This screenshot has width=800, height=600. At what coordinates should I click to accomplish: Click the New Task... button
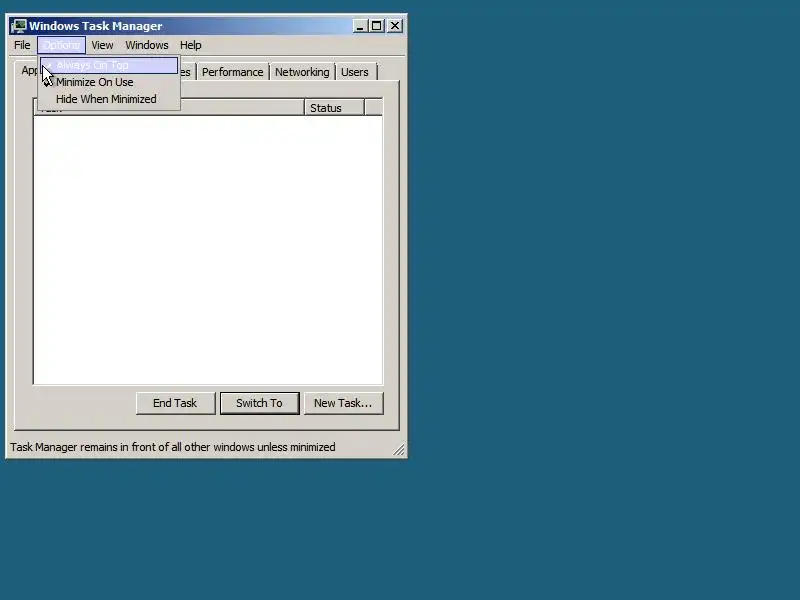click(343, 403)
